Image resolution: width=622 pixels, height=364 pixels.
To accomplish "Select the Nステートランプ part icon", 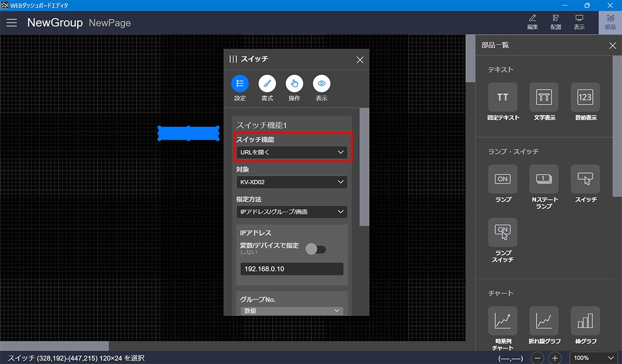I will click(544, 179).
